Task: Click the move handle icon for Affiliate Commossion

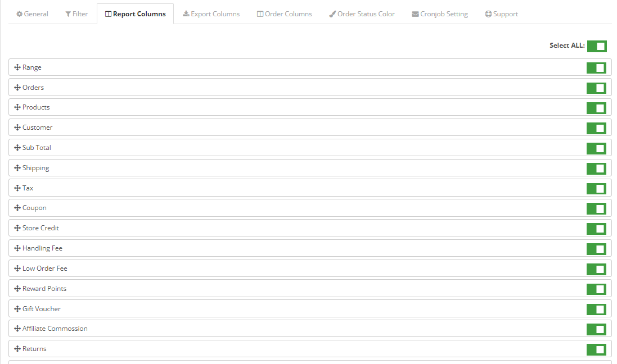Action: point(17,328)
